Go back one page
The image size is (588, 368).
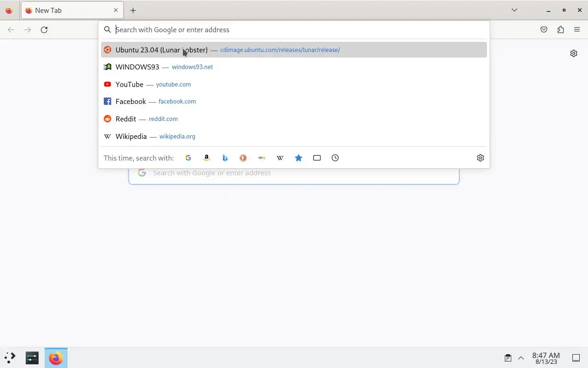click(x=11, y=29)
